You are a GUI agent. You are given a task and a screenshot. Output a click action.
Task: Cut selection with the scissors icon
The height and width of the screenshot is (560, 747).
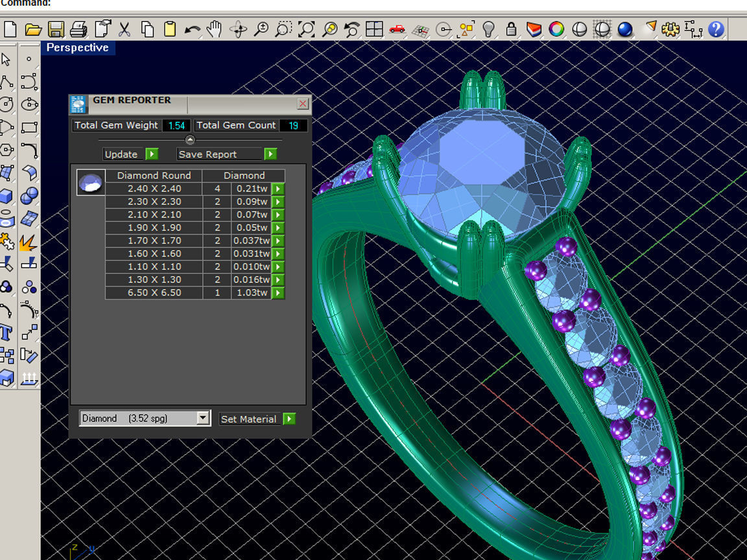124,30
